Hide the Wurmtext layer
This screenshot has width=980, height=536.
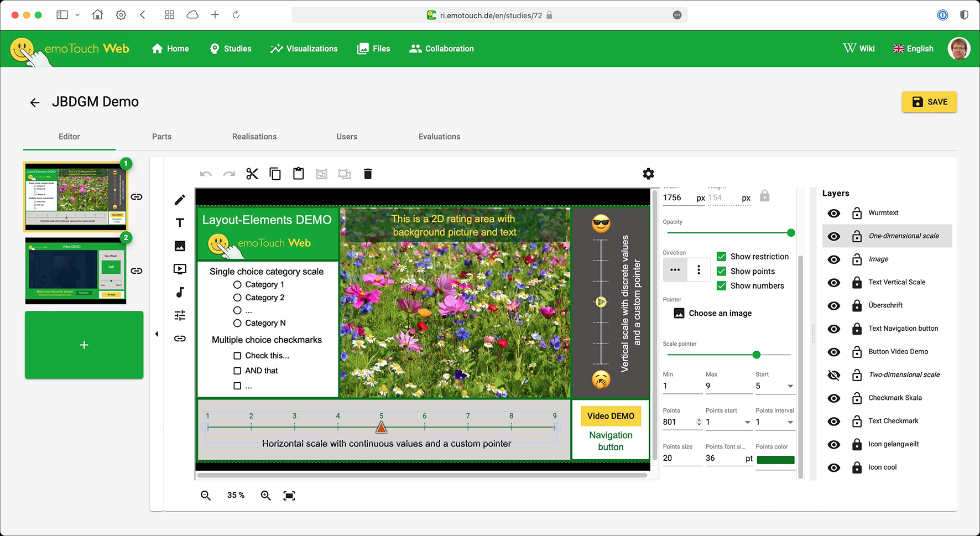(x=834, y=213)
